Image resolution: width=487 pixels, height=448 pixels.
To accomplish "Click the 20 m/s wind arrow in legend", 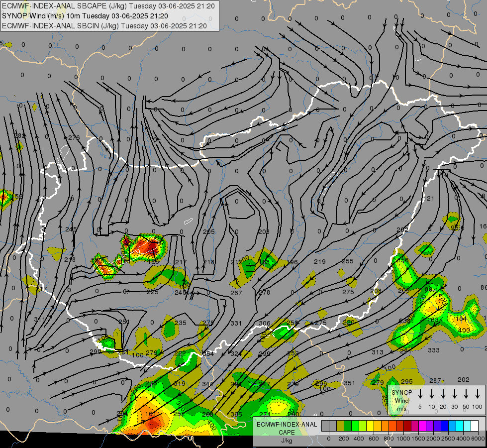I will 443,394.
